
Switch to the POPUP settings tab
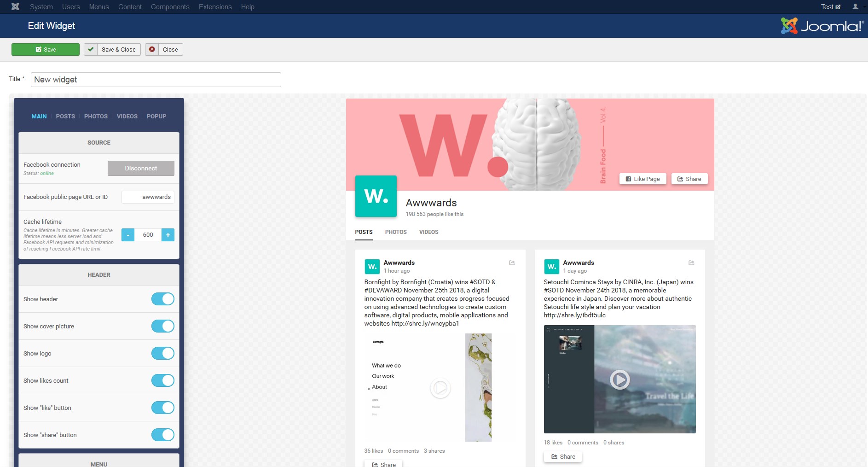tap(156, 117)
